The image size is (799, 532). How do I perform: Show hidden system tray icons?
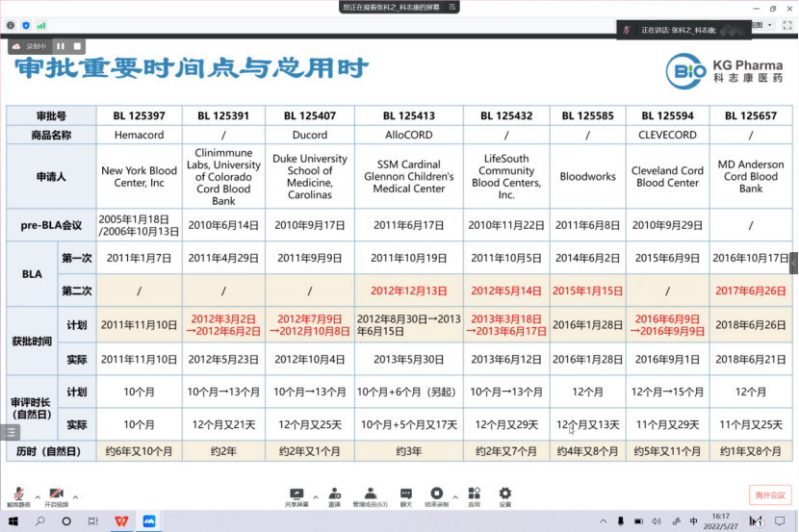coord(603,521)
